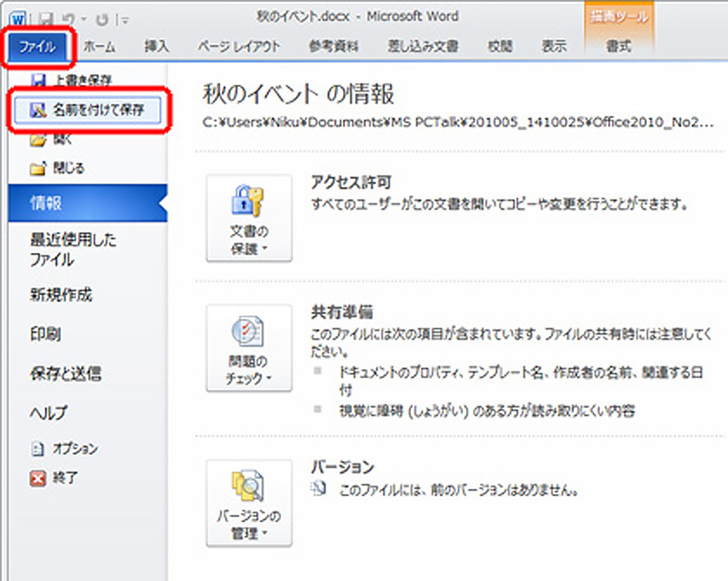
Task: Open the バージョンの管理 dropdown button
Action: (x=249, y=503)
